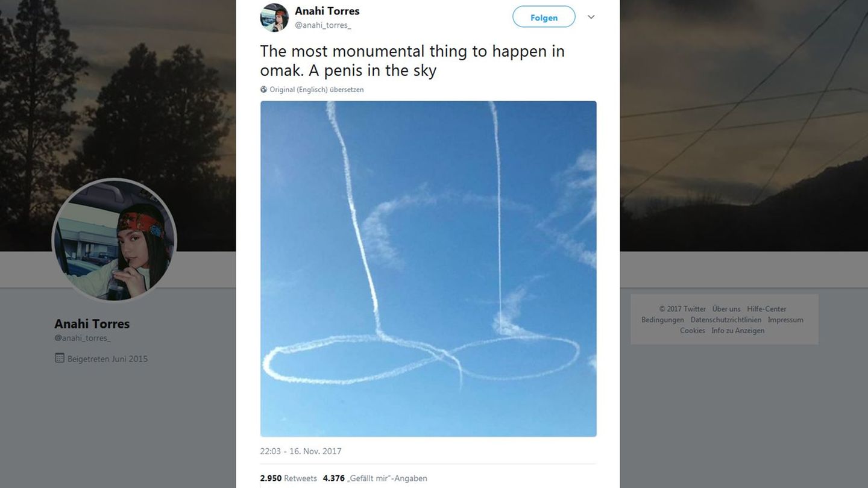View the 2.950 Retweets list
This screenshot has height=488, width=868.
(289, 478)
